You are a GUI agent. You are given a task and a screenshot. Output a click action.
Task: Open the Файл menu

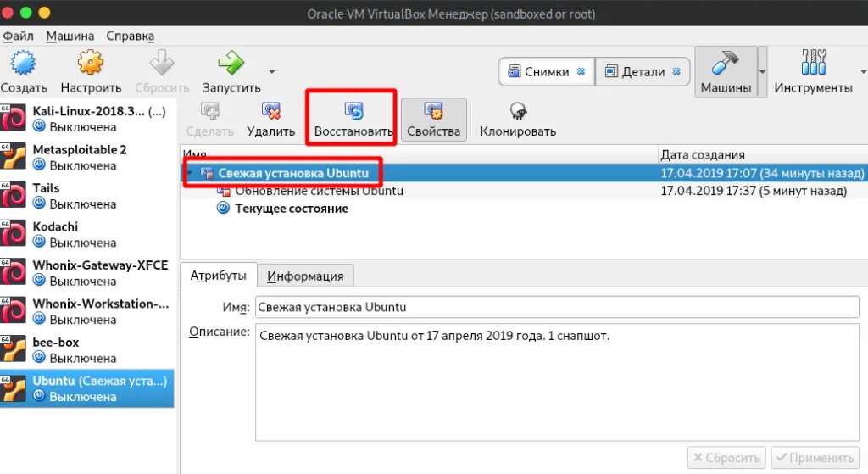[19, 36]
